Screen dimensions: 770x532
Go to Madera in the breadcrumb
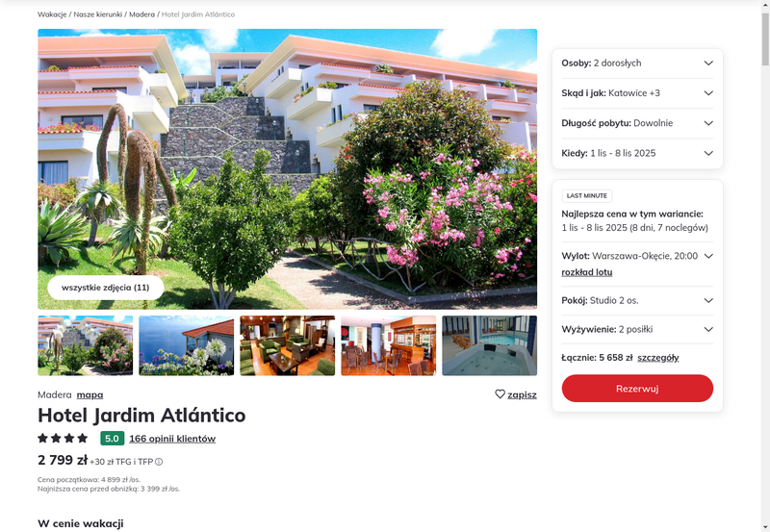(141, 14)
